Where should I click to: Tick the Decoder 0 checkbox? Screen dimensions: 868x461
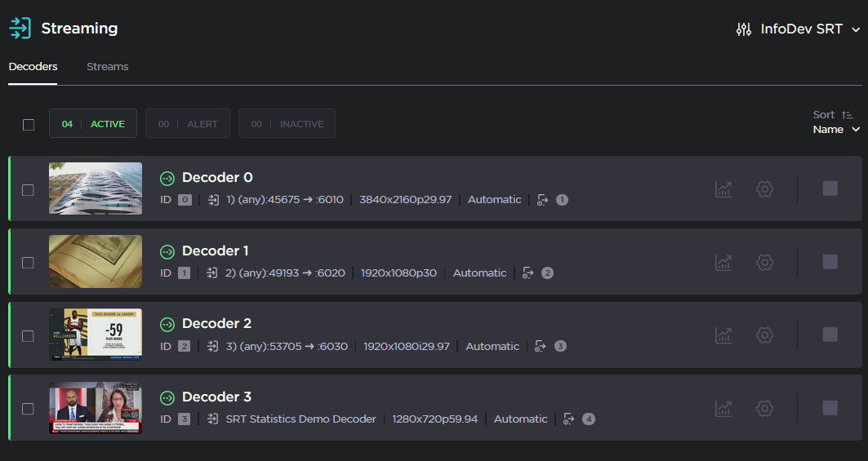(28, 189)
